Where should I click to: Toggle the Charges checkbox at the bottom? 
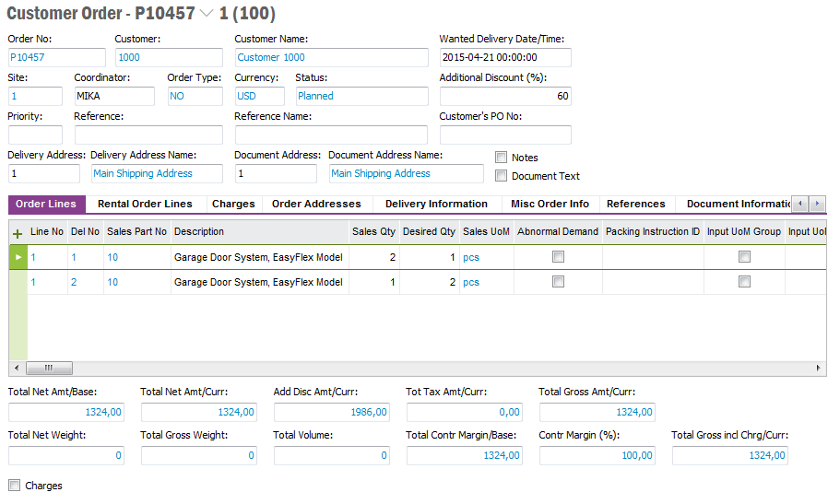(x=14, y=486)
